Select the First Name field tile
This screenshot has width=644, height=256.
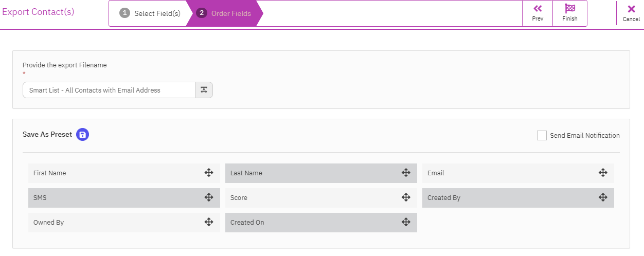pyautogui.click(x=124, y=173)
